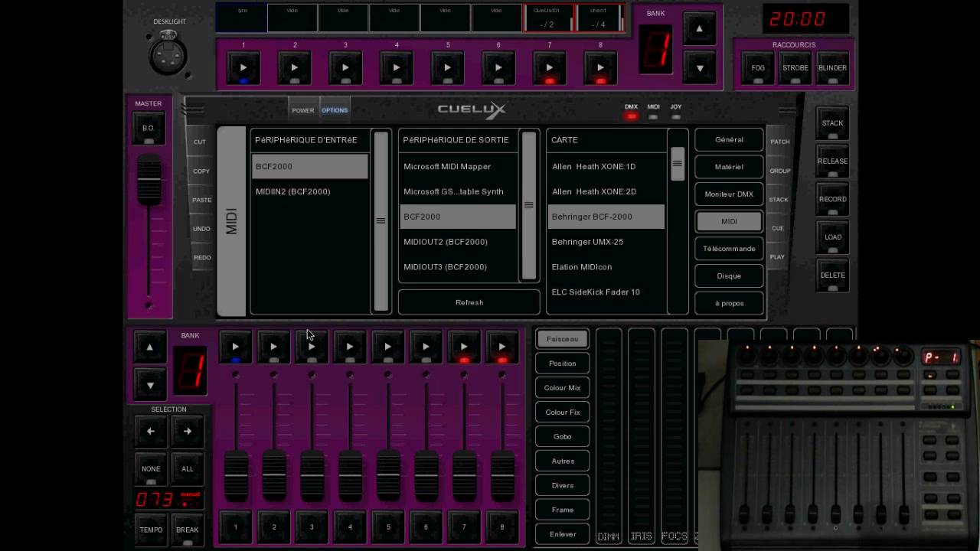Screen dimensions: 980x551
Task: Choose ELC SideKick Fader 10 card
Action: [606, 292]
